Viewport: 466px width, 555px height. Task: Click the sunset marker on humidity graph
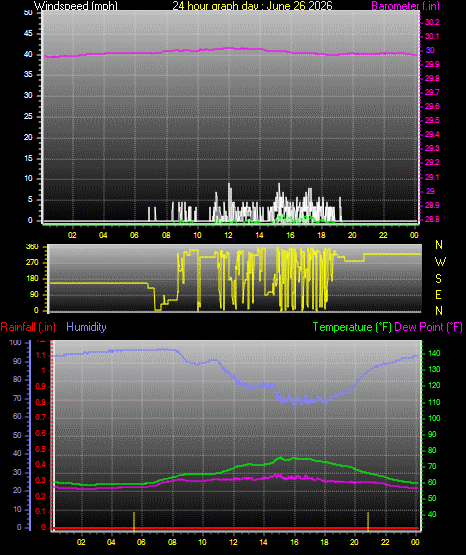pyautogui.click(x=368, y=521)
